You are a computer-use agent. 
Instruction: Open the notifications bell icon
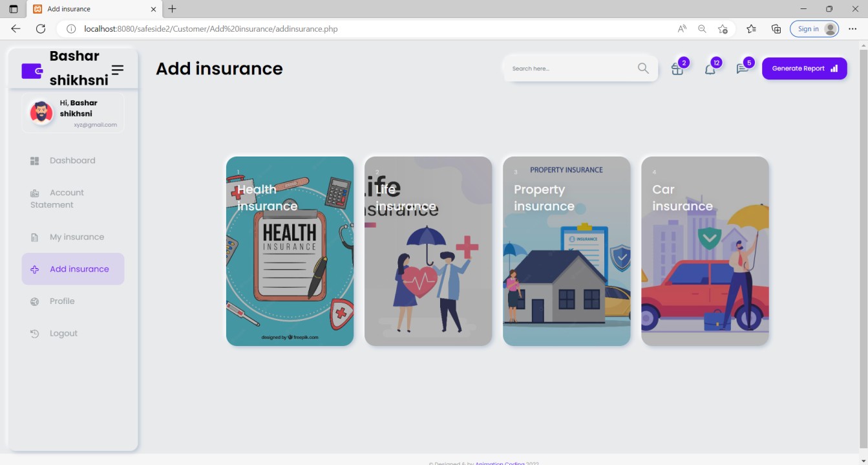710,69
